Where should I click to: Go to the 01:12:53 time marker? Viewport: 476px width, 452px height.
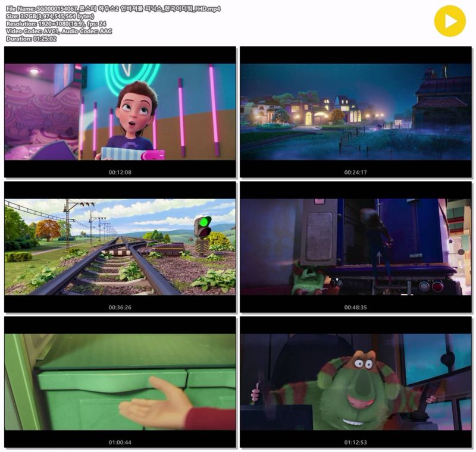[355, 442]
